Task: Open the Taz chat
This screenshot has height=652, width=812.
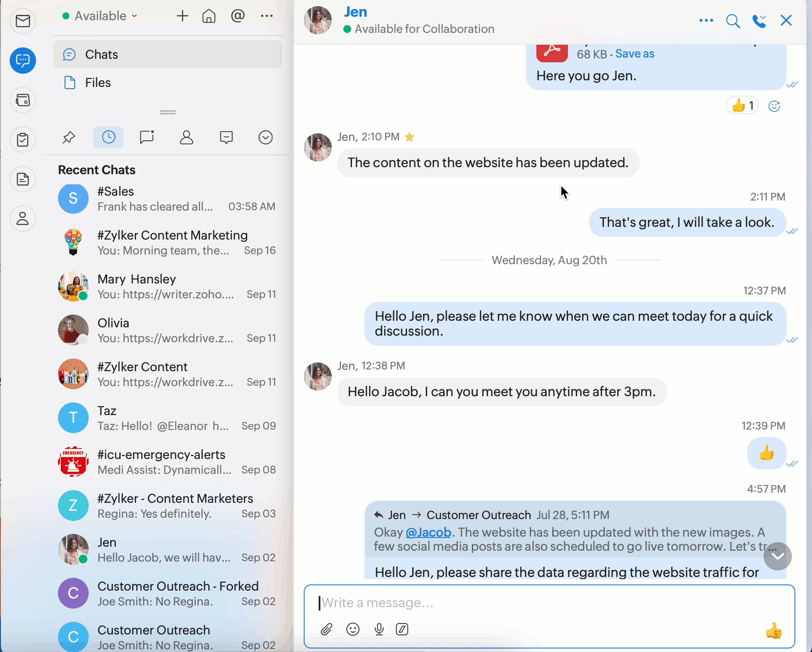Action: (x=168, y=418)
